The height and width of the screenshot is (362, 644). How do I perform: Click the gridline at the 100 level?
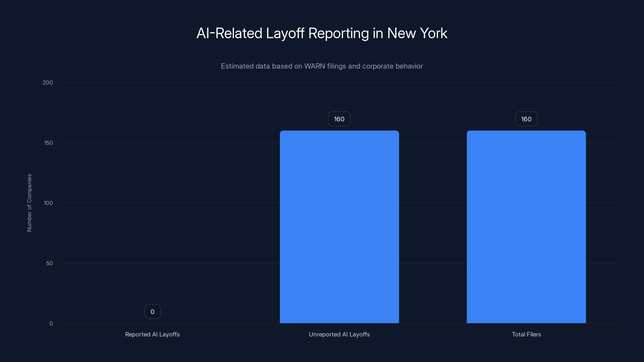[x=175, y=203]
